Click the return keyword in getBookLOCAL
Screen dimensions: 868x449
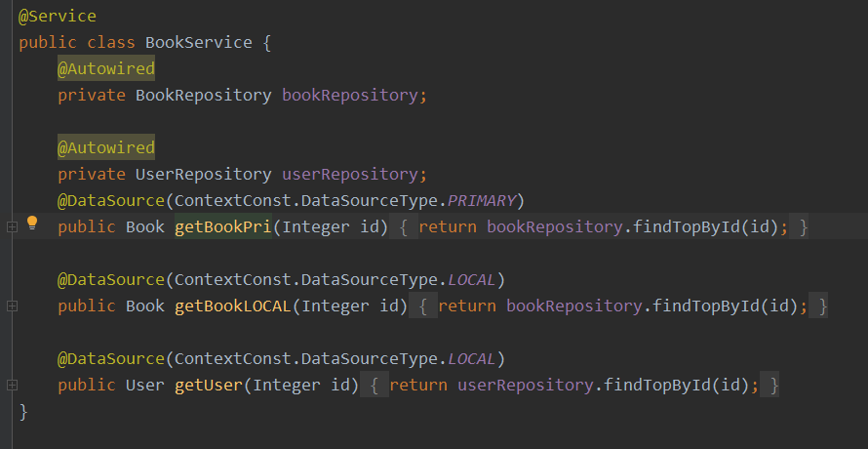[467, 306]
